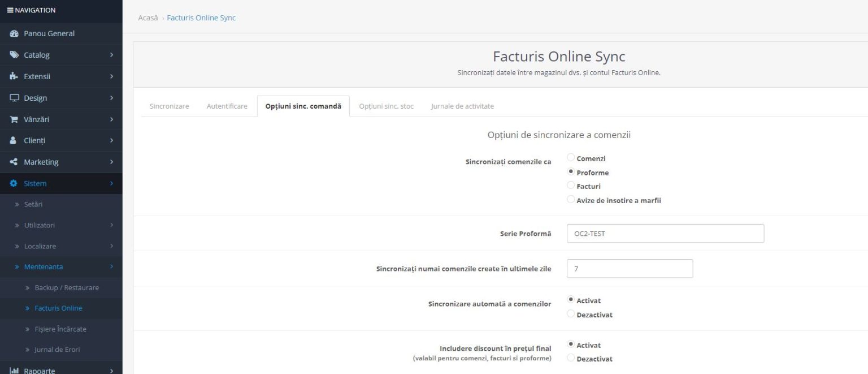Screen dimensions: 868x374
Task: Click the Extensii puzzle icon
Action: [14, 76]
